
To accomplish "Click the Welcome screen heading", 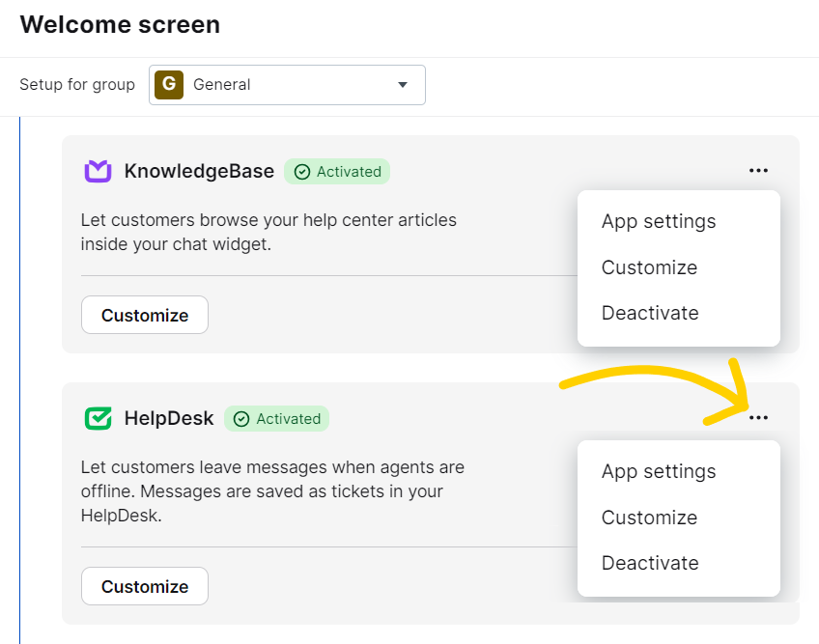I will tap(120, 24).
